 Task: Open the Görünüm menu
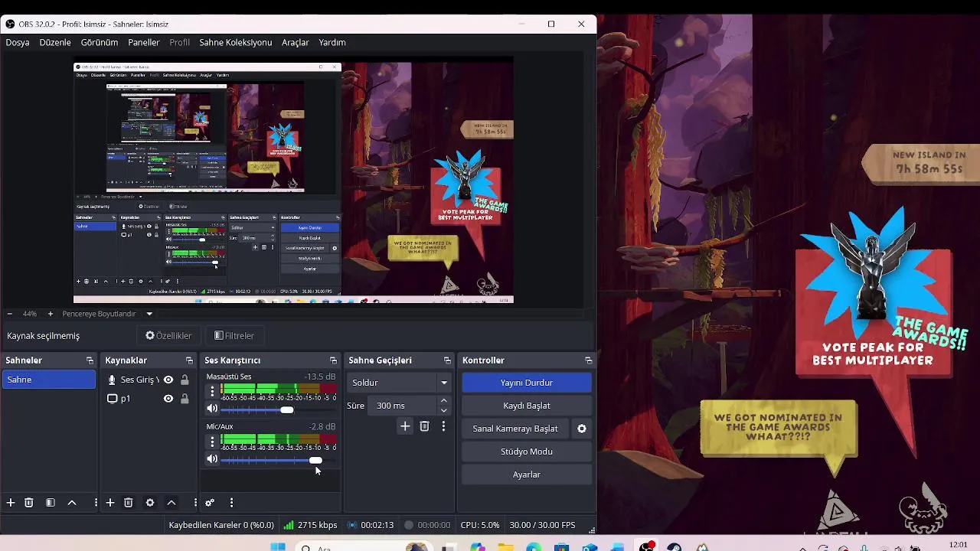tap(100, 42)
